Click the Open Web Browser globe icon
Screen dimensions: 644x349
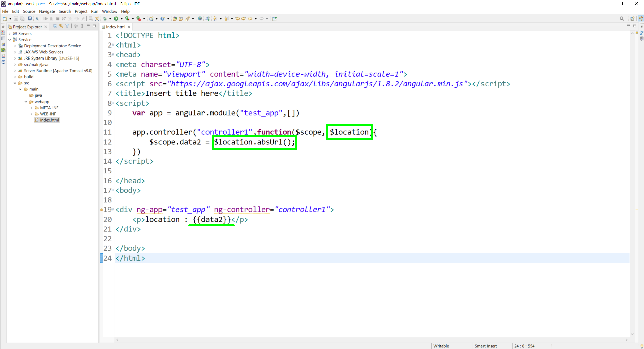(x=200, y=19)
